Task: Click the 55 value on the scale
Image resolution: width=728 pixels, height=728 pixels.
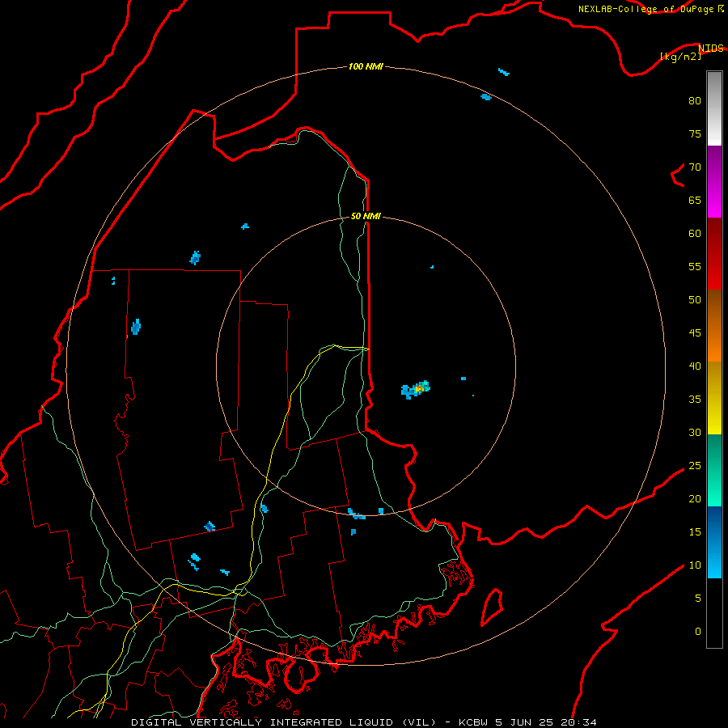Action: pos(695,266)
